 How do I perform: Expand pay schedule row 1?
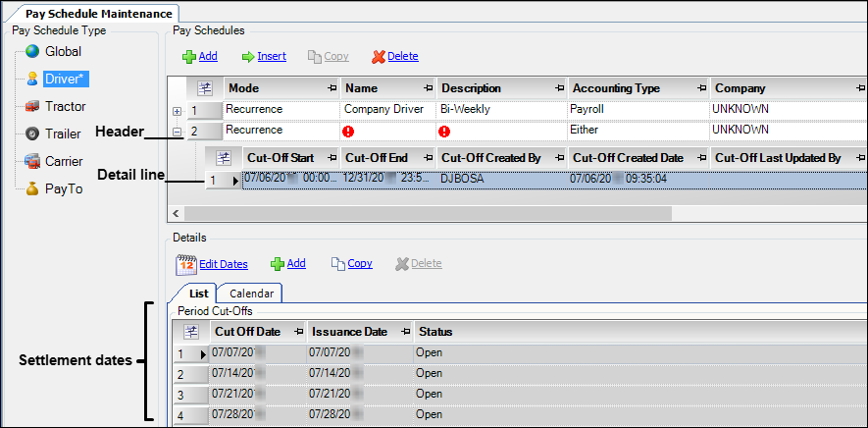[178, 112]
